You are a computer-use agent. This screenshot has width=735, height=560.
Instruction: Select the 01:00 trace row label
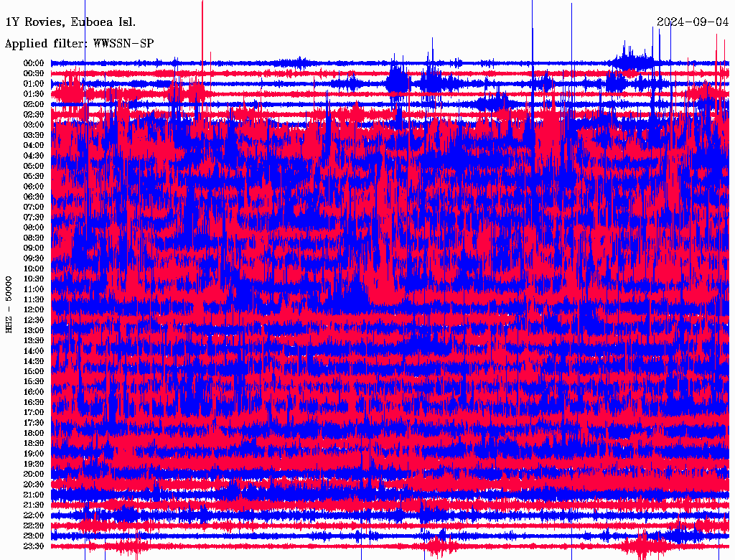[x=34, y=84]
